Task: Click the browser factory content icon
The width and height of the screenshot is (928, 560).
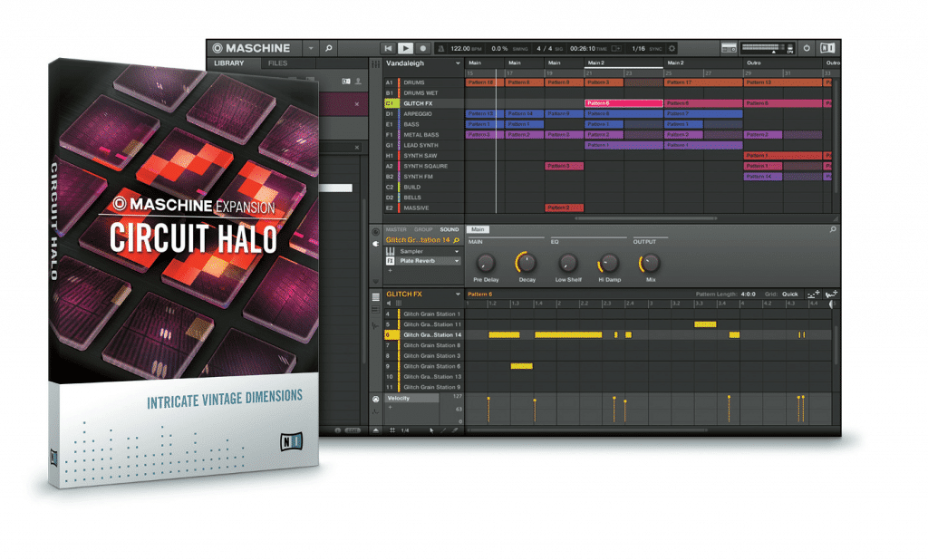Action: [x=346, y=81]
